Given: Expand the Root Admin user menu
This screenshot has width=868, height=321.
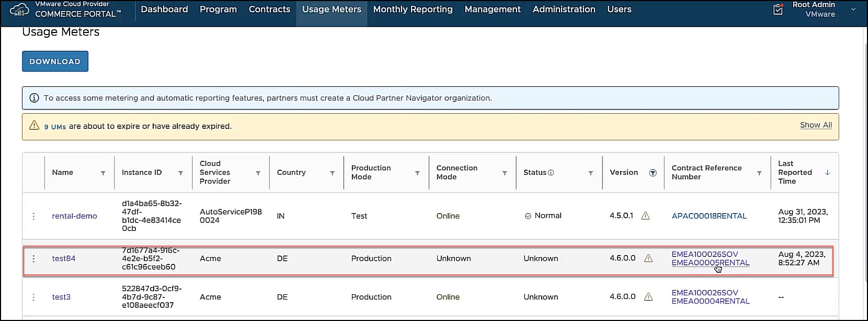Looking at the screenshot, I should pyautogui.click(x=853, y=9).
